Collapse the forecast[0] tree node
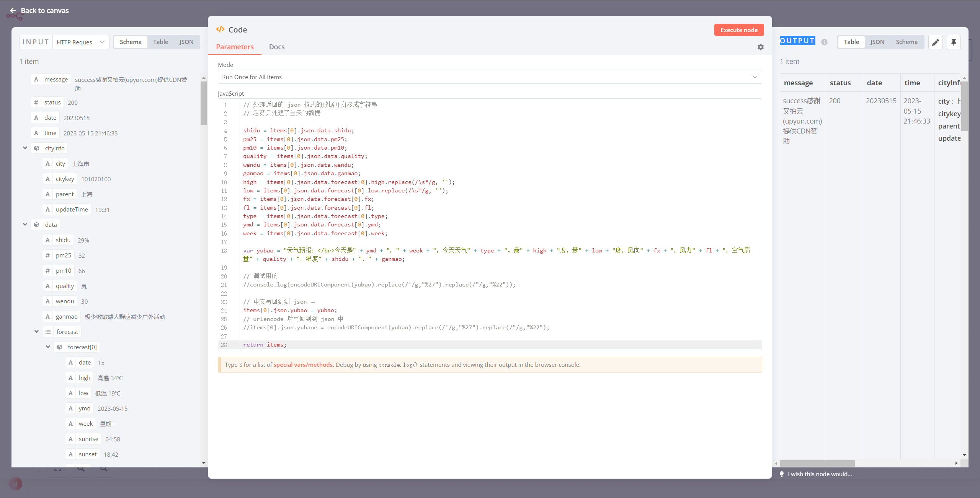980x498 pixels. [x=48, y=347]
